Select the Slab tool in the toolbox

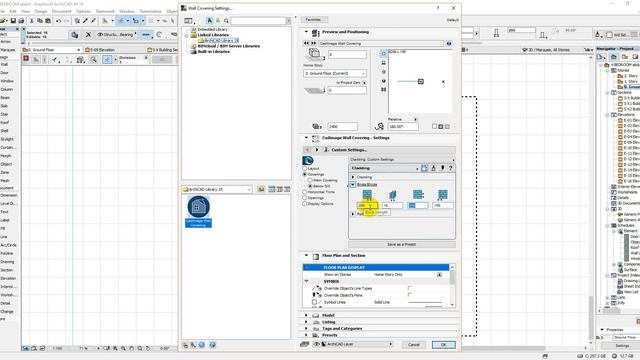pos(5,106)
